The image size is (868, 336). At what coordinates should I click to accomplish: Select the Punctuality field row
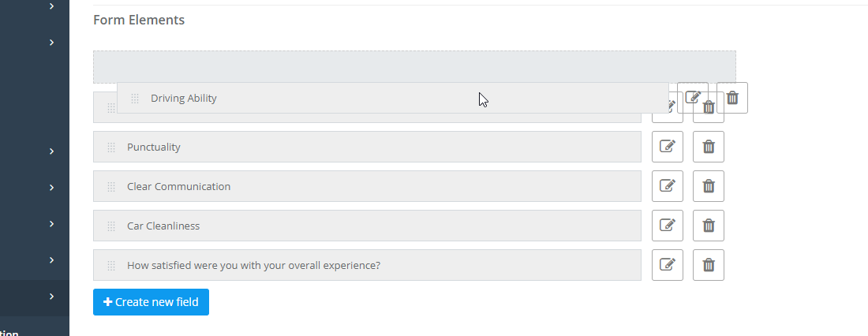pyautogui.click(x=367, y=147)
